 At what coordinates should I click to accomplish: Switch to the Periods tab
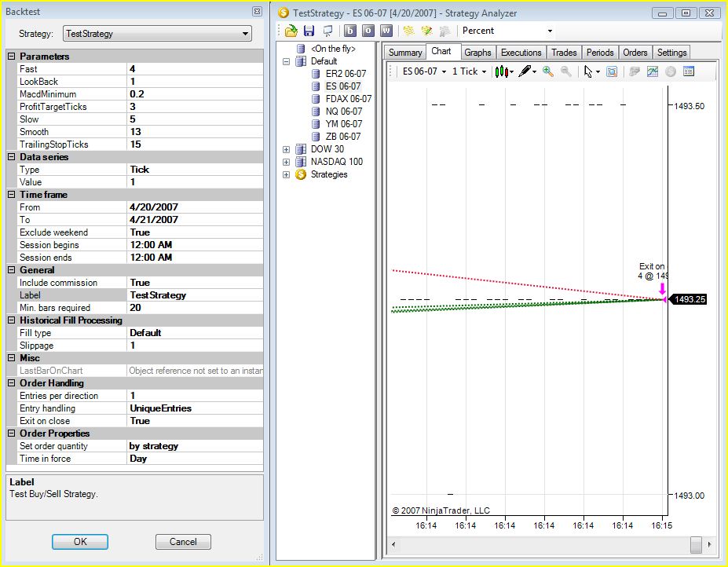(600, 53)
